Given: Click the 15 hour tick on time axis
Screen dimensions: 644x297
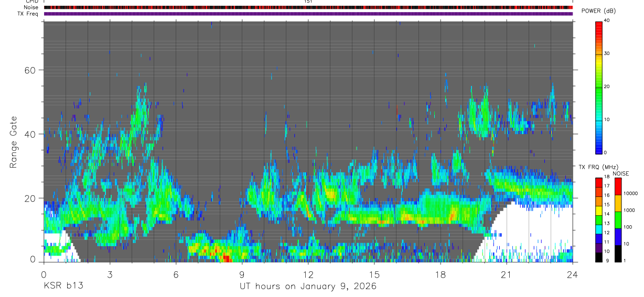Looking at the screenshot, I should coord(374,274).
